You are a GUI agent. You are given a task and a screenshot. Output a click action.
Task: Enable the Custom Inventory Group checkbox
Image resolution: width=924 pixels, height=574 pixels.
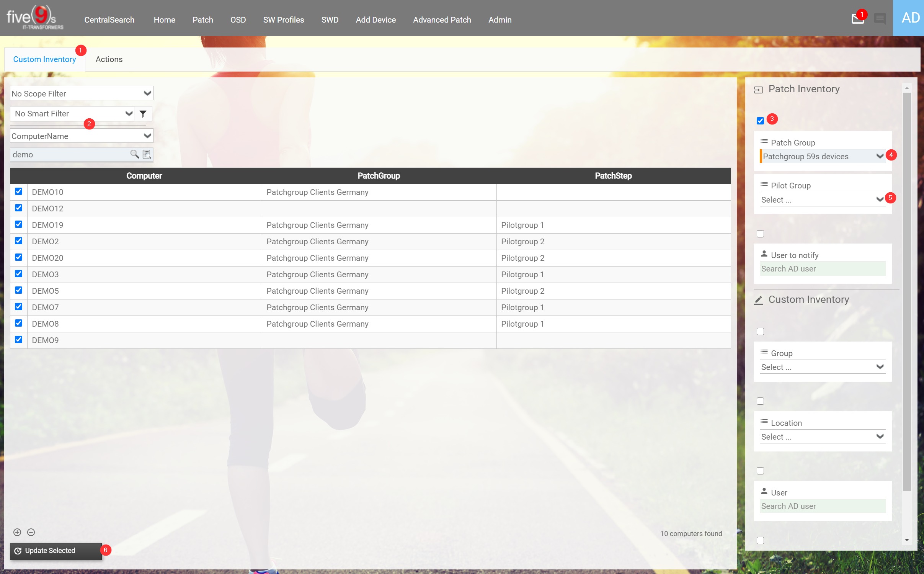coord(760,332)
